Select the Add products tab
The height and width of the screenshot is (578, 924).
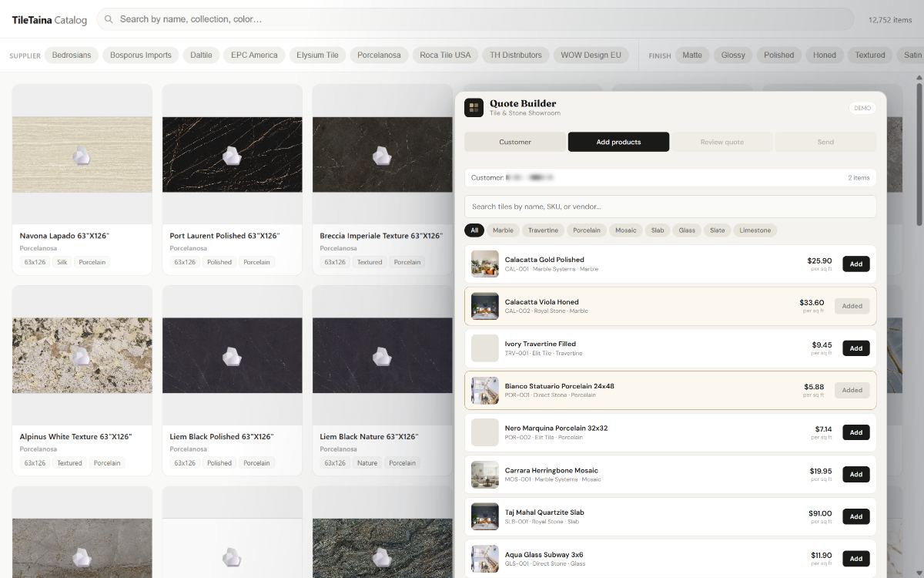pyautogui.click(x=618, y=142)
